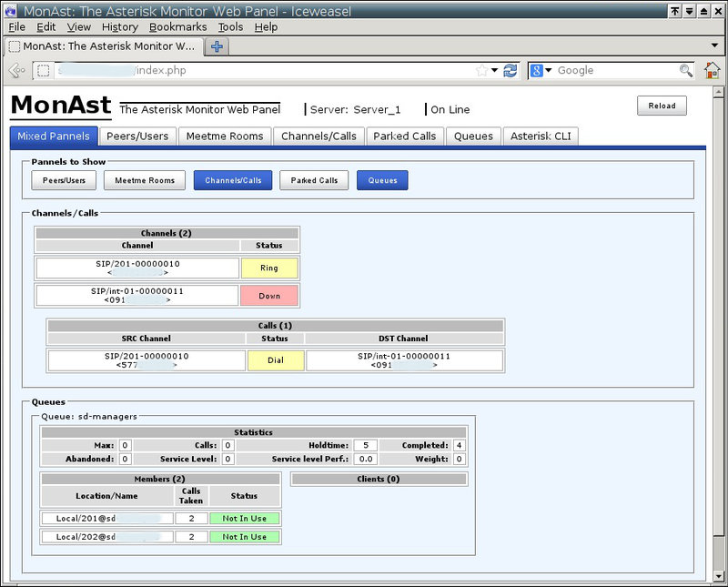Open the URL history dropdown arrow
This screenshot has width=728, height=587.
[x=495, y=70]
